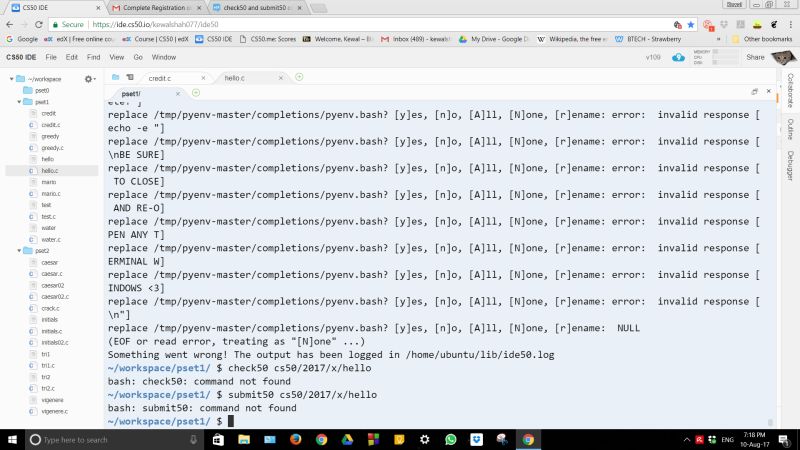Screen dimensions: 800x450
Task: Open the cloud hosting icon near v109
Action: click(678, 58)
